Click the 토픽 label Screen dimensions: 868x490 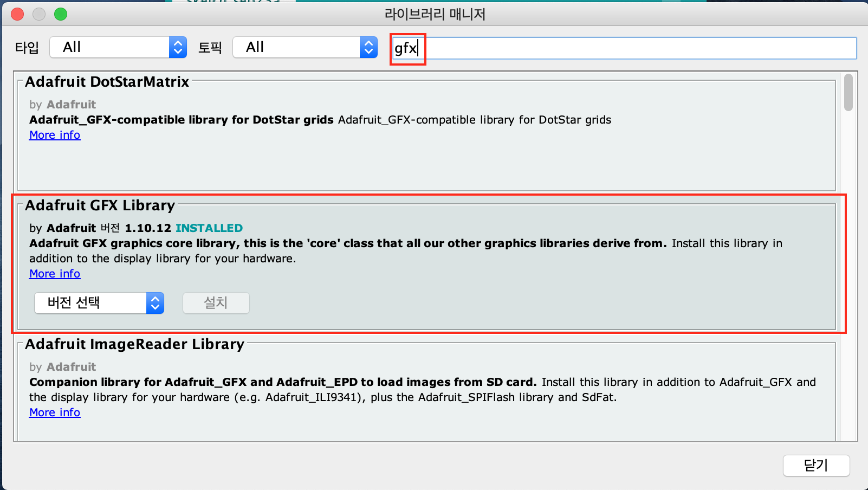(210, 48)
